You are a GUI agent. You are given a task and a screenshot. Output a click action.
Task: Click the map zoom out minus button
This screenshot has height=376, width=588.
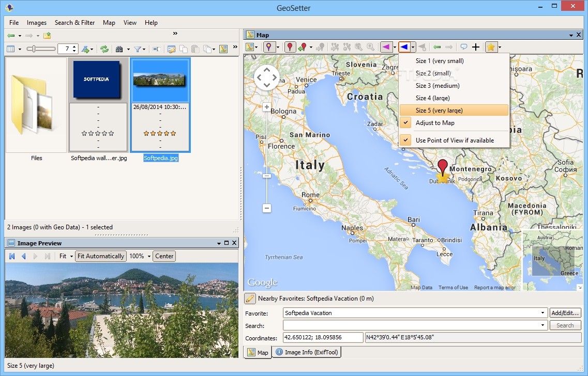[267, 208]
